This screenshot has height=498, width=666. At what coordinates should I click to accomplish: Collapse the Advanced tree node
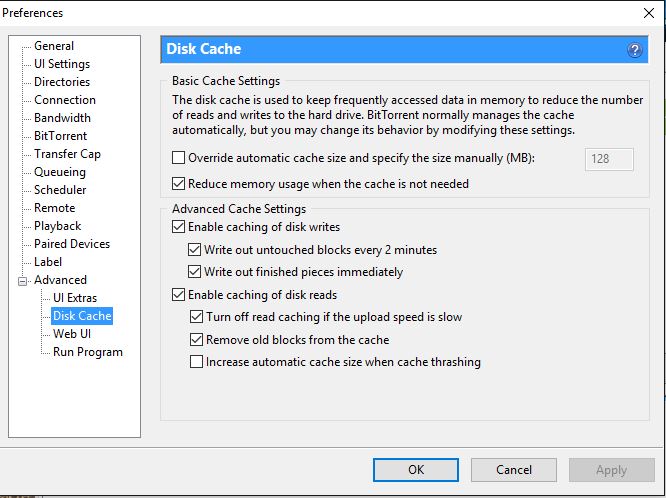23,280
